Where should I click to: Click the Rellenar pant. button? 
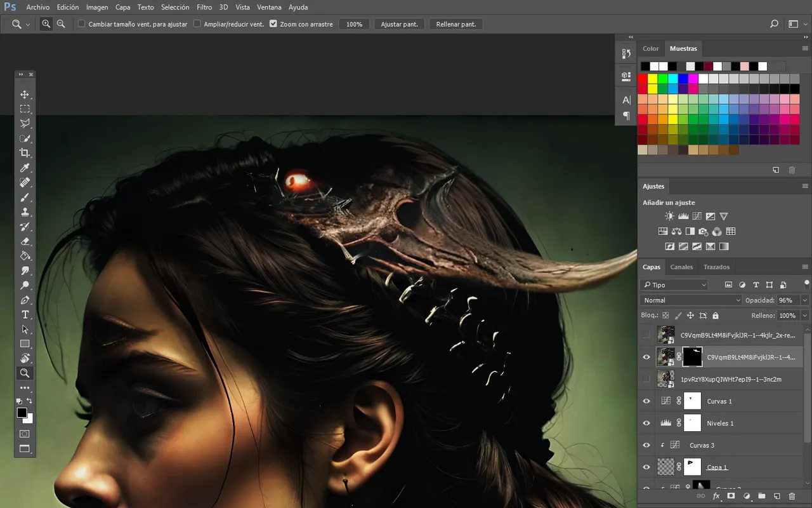456,24
